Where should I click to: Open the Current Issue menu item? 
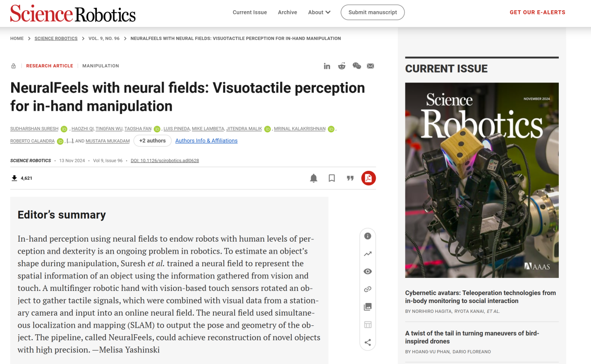[250, 13]
